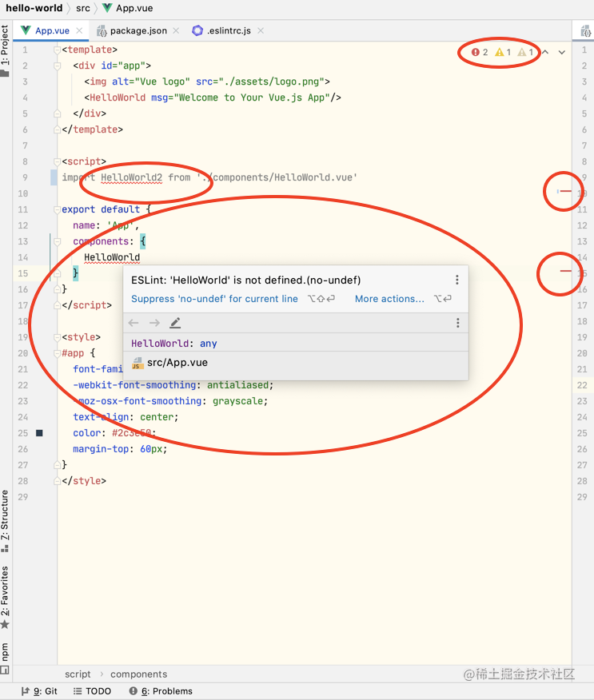
Task: Collapse the template block fold on line 1
Action: coord(58,50)
